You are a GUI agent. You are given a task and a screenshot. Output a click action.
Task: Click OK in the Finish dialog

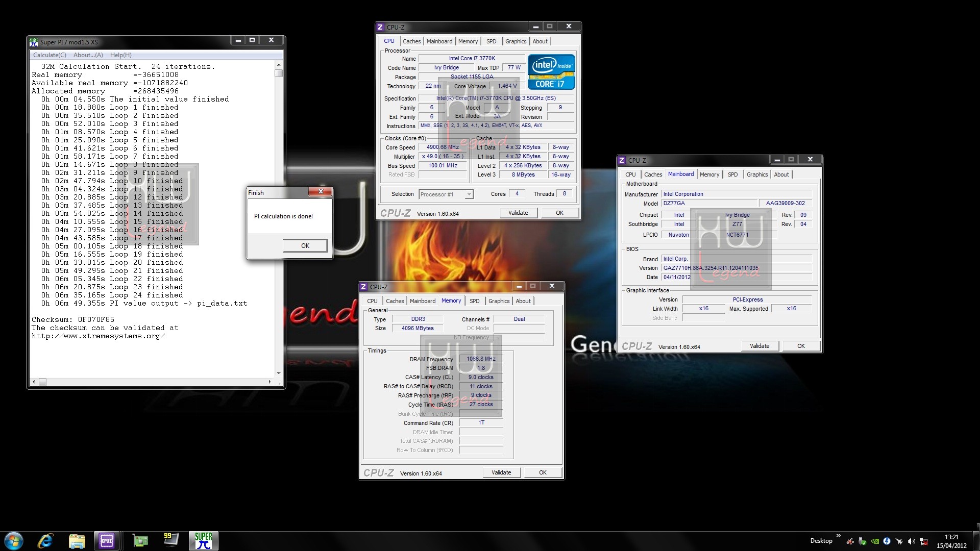(x=305, y=246)
